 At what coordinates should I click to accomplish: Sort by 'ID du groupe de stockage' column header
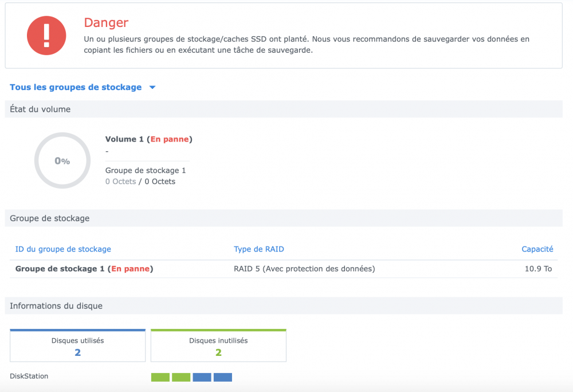63,249
